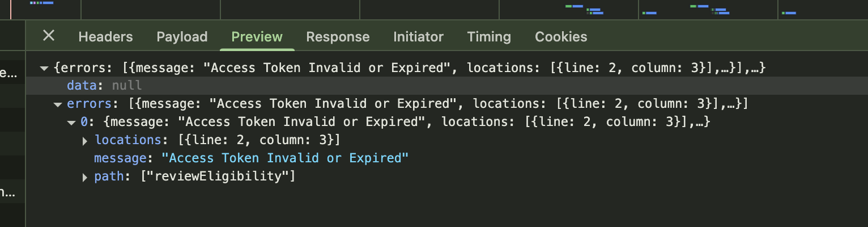868x227 pixels.
Task: Open the Initiator tab
Action: tap(418, 37)
